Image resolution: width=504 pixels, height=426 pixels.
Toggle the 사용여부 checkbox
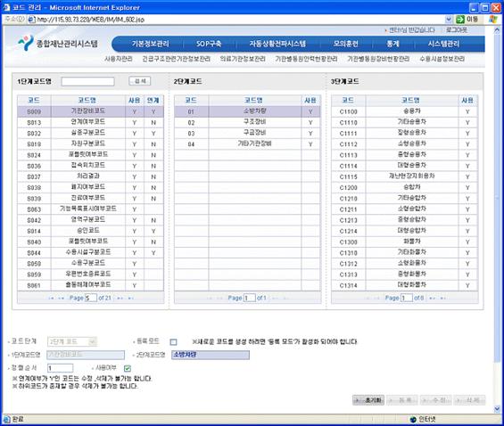[128, 368]
